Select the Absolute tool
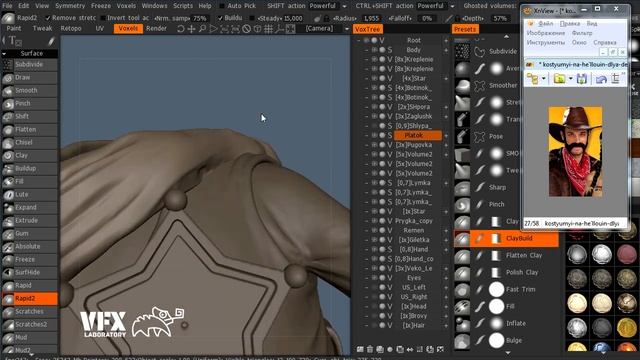Screen dimensions: 640x360 pos(29,247)
